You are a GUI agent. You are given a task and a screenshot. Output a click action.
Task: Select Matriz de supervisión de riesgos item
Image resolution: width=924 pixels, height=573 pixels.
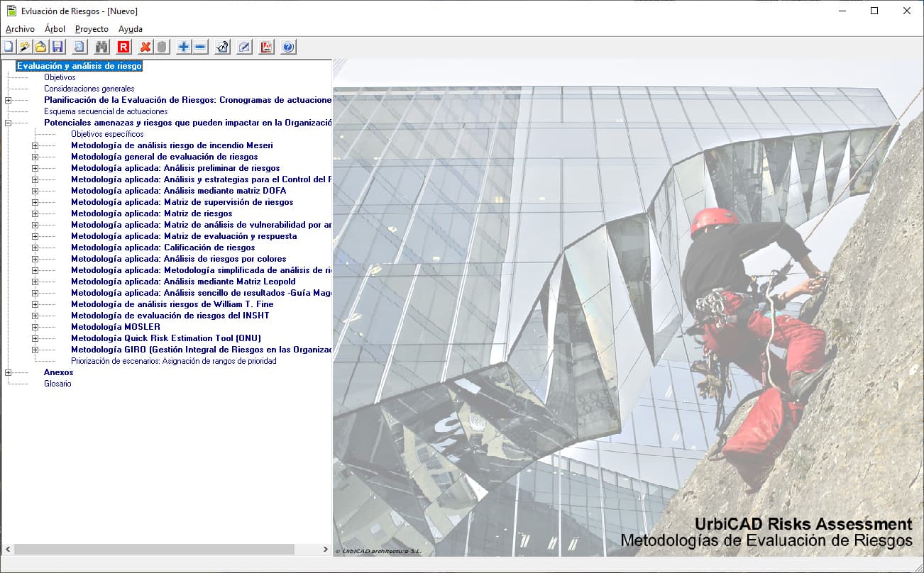[x=182, y=202]
